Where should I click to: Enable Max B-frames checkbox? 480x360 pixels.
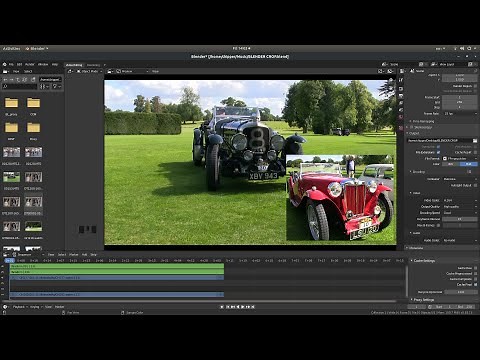point(438,225)
